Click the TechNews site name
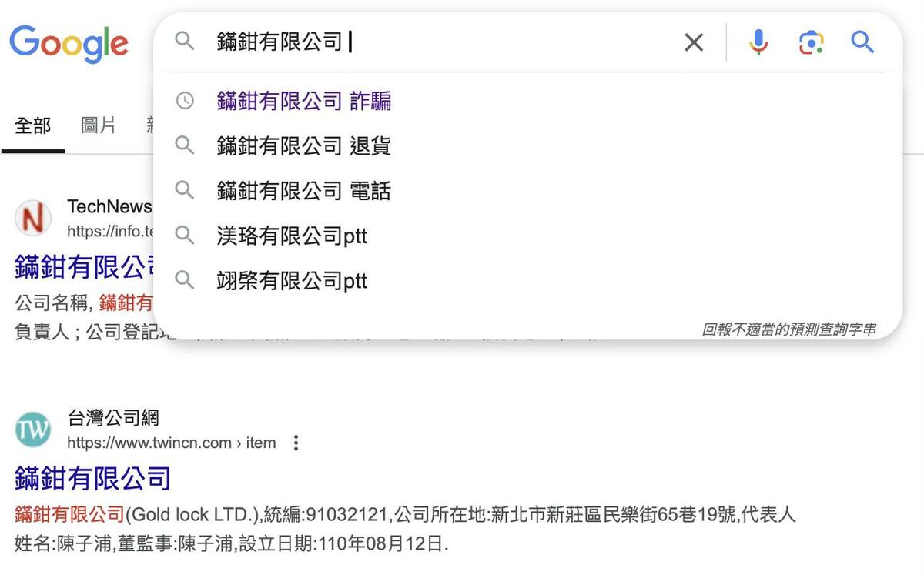Image resolution: width=924 pixels, height=575 pixels. (x=109, y=206)
